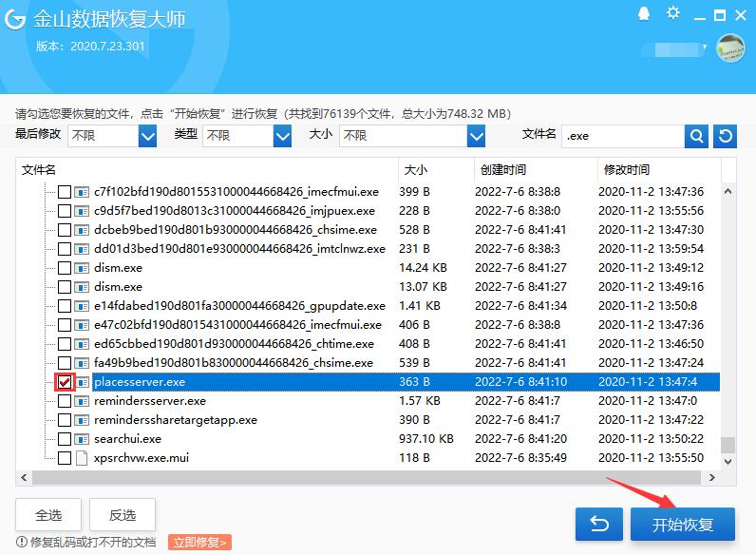Click the user avatar picture
This screenshot has height=555, width=756.
[730, 48]
